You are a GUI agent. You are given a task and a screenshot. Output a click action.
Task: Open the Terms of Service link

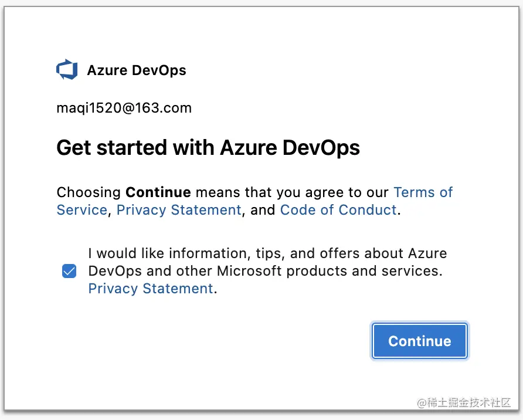pos(423,192)
